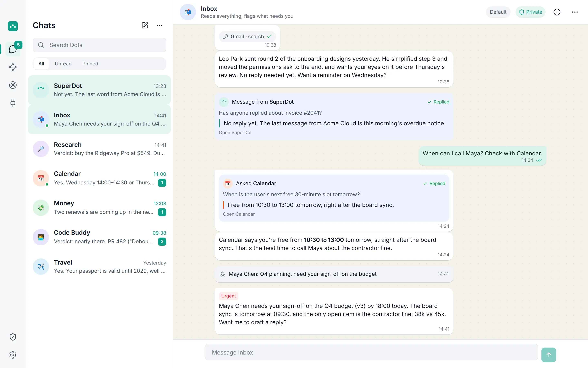This screenshot has width=588, height=368.
Task: Open the Chats list more options menu
Action: [x=160, y=25]
